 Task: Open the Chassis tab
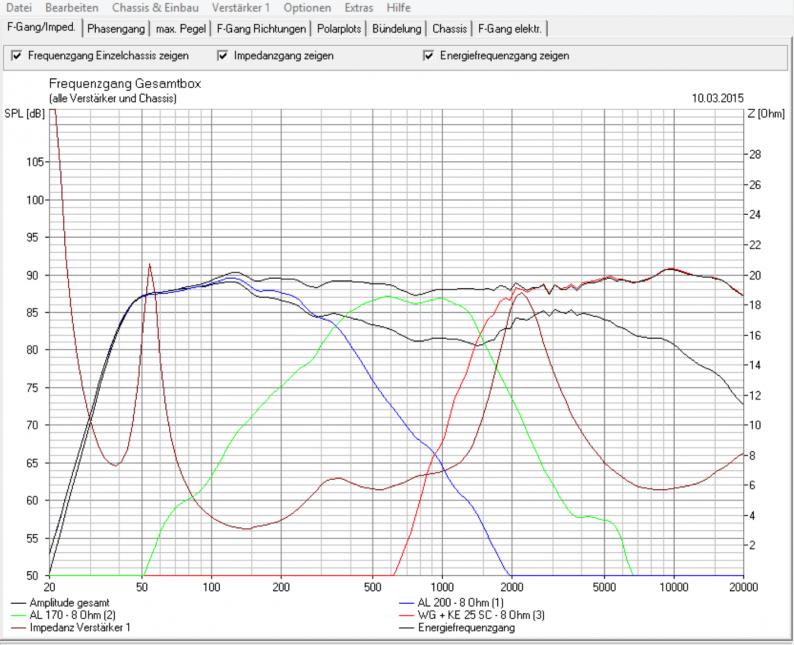tap(449, 29)
